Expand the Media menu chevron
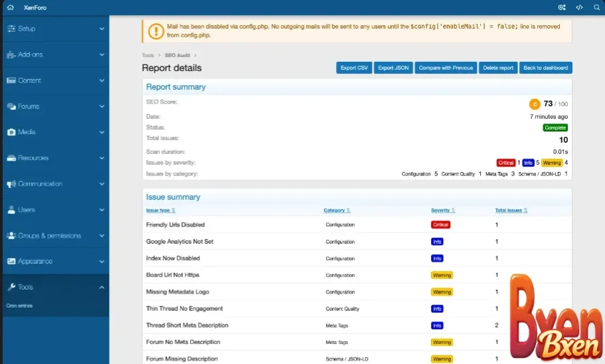The width and height of the screenshot is (605, 364). tap(102, 132)
